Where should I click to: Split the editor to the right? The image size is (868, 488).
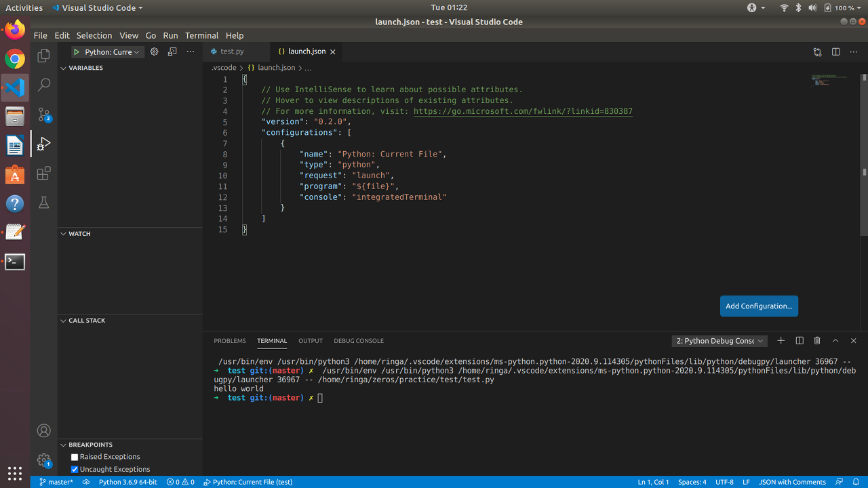click(x=835, y=52)
